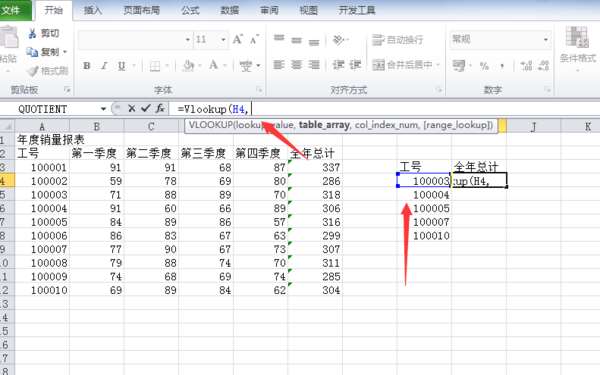Click the Format Painter (格式刷) brush
The height and width of the screenshot is (375, 600).
click(33, 70)
